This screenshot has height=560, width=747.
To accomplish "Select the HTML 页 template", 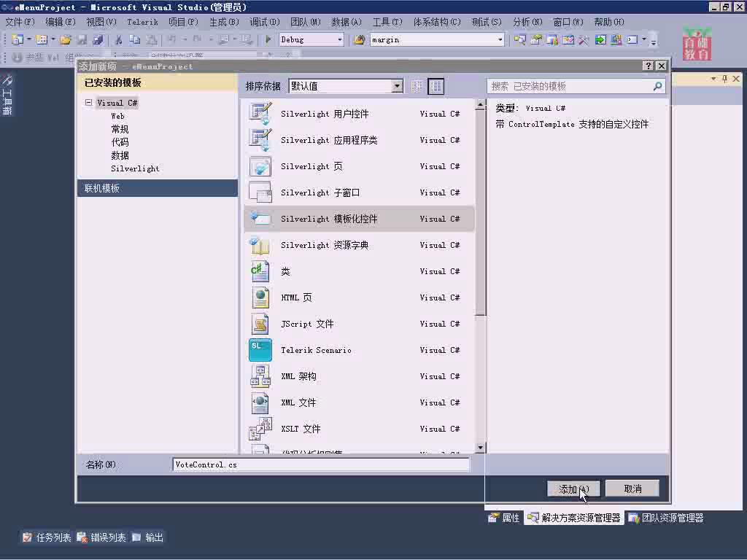I will tap(360, 297).
